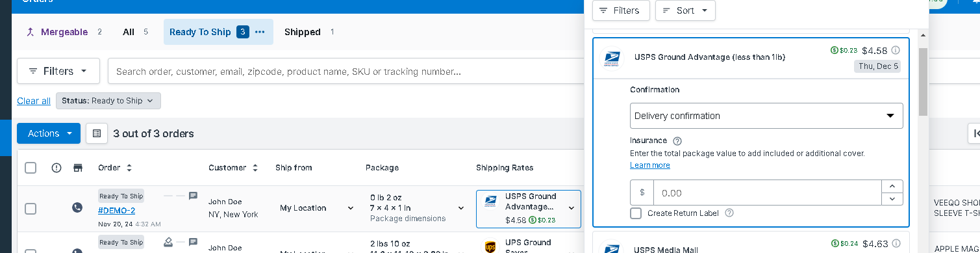The width and height of the screenshot is (980, 253).
Task: Open the Ready To Ship tab options (three dots)
Action: [x=260, y=32]
